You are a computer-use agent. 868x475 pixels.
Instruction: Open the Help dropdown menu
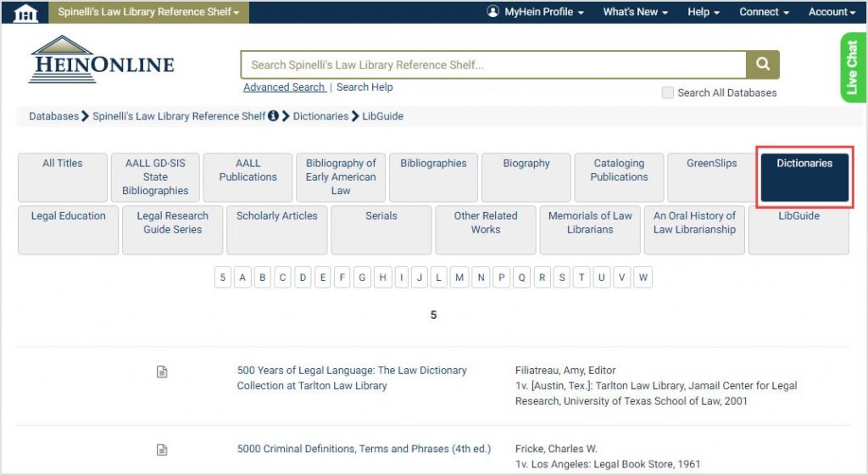[x=704, y=12]
